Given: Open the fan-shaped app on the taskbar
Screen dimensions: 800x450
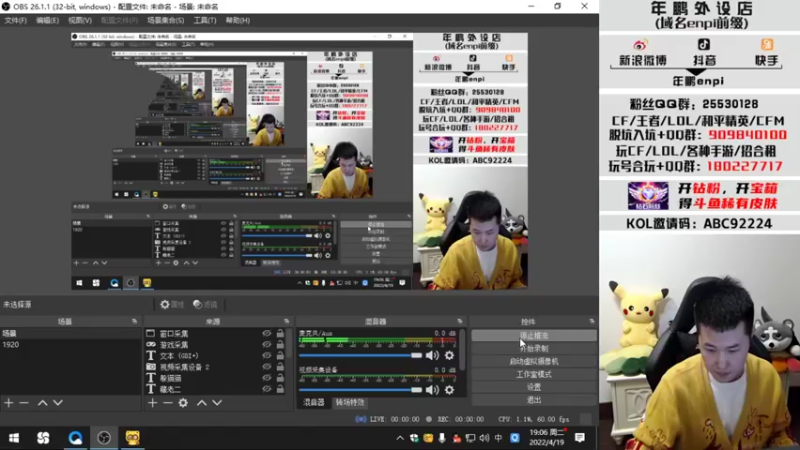Looking at the screenshot, I should 43,438.
